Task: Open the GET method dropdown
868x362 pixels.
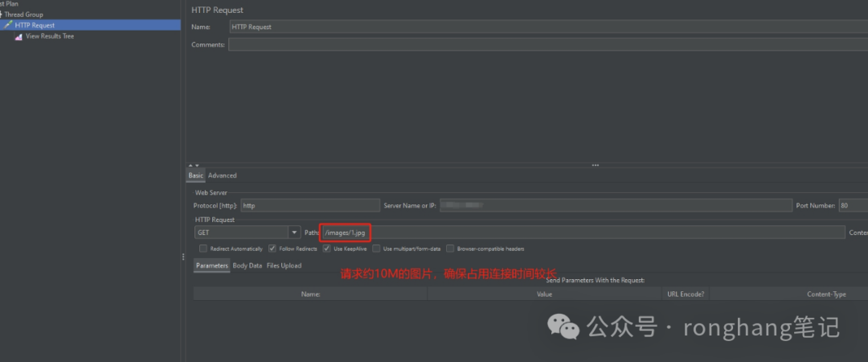Action: 296,232
